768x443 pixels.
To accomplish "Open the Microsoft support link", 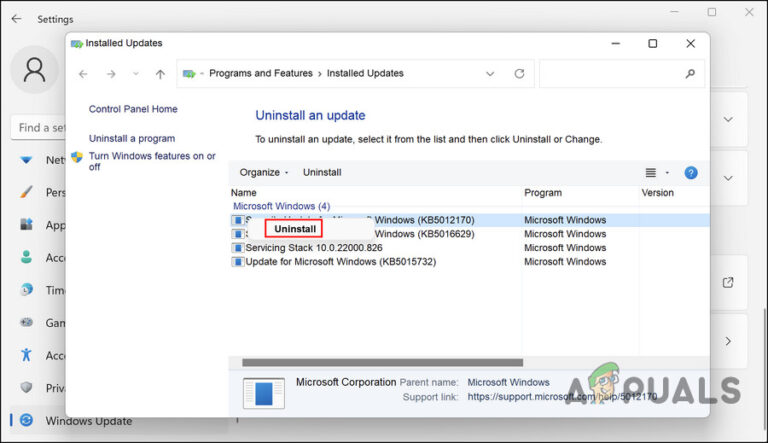I will point(562,396).
